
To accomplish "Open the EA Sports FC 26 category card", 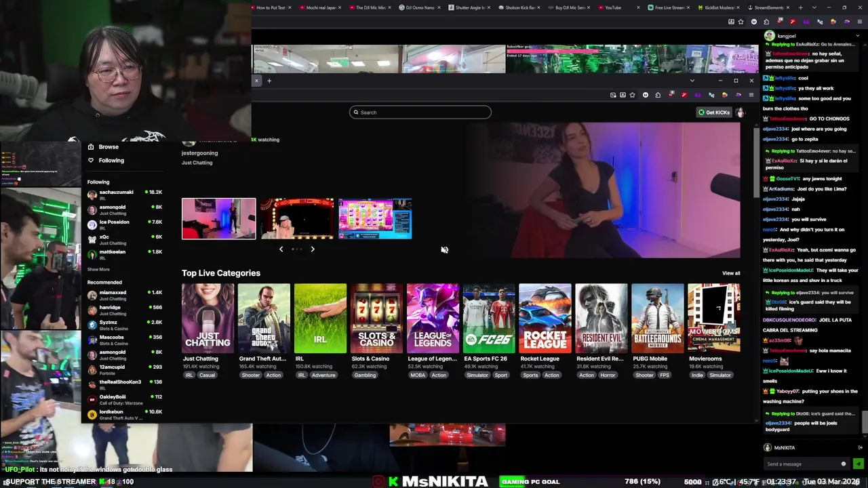I will pos(489,318).
